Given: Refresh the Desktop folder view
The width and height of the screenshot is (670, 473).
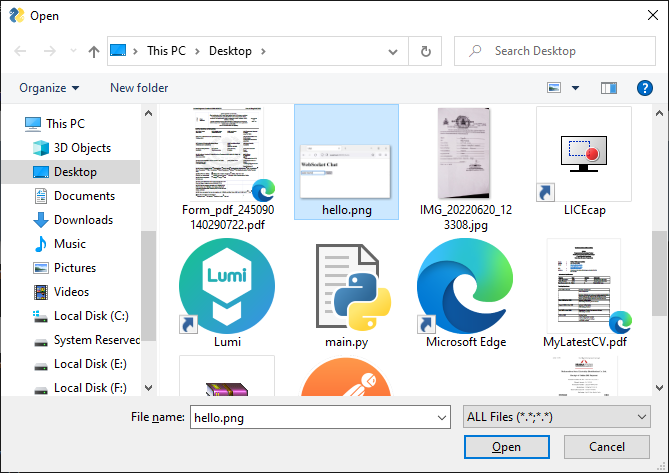Looking at the screenshot, I should click(426, 51).
